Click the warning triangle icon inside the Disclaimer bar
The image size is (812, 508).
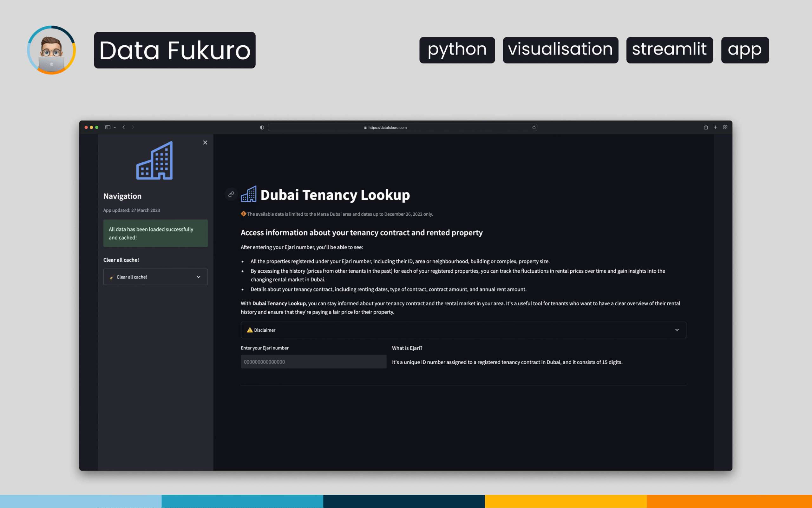pos(249,330)
